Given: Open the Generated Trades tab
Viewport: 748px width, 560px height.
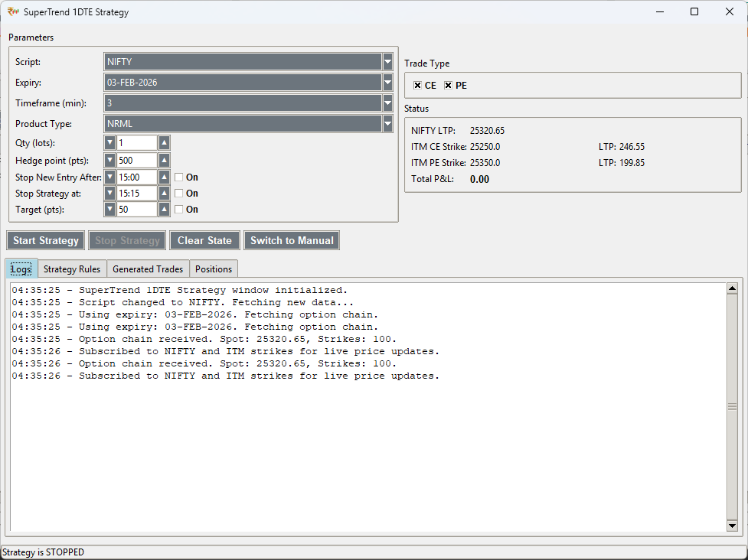Looking at the screenshot, I should coord(148,269).
